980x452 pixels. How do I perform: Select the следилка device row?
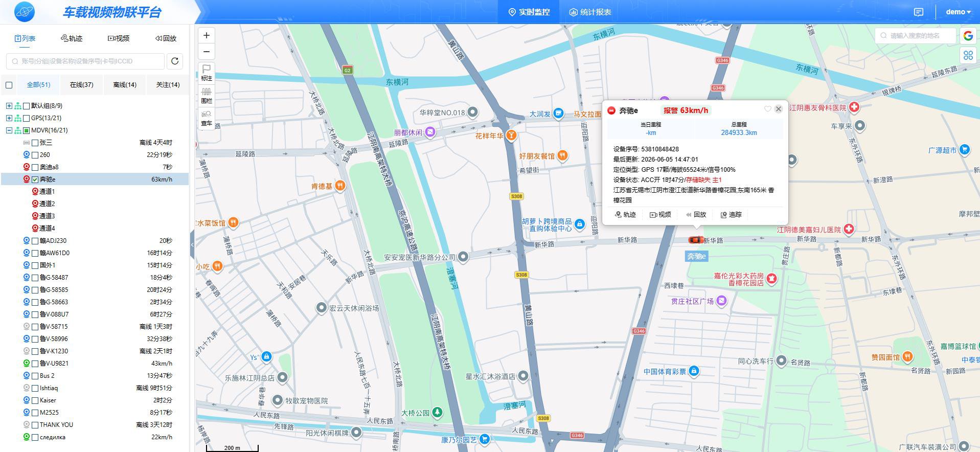click(95, 437)
